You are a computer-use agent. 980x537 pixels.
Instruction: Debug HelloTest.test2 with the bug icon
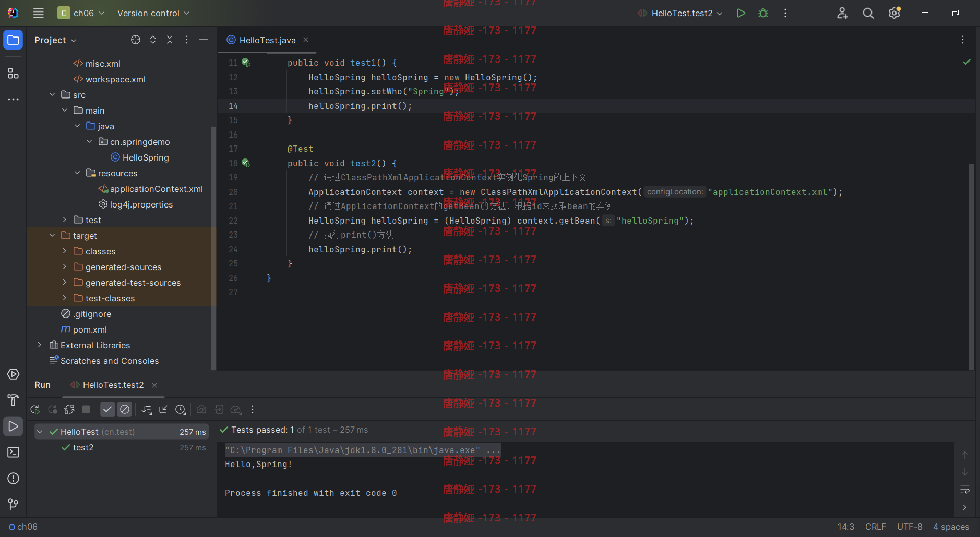click(763, 13)
